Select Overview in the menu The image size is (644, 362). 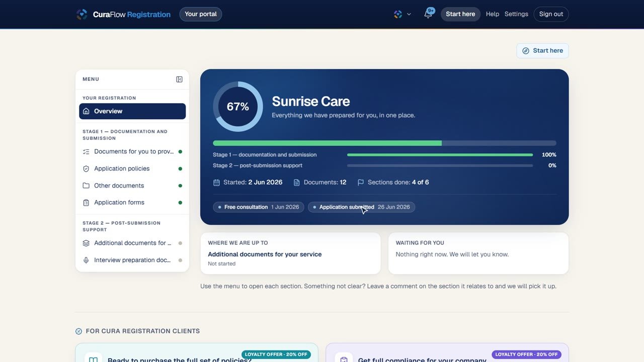click(132, 111)
